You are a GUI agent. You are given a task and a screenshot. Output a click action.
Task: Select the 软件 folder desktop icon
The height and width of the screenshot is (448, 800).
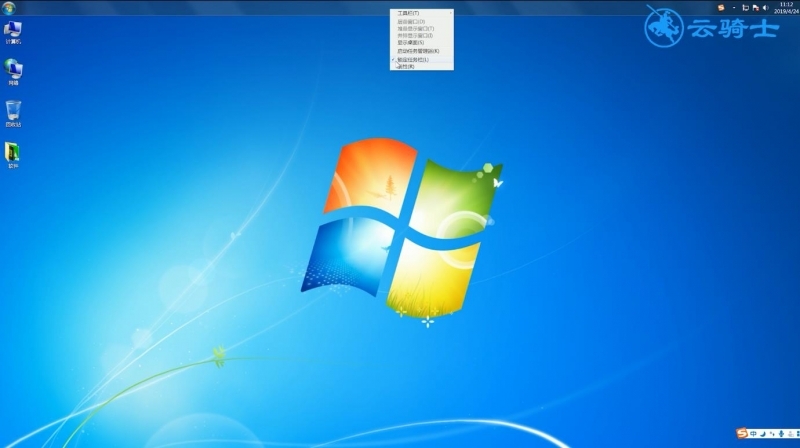(x=13, y=155)
